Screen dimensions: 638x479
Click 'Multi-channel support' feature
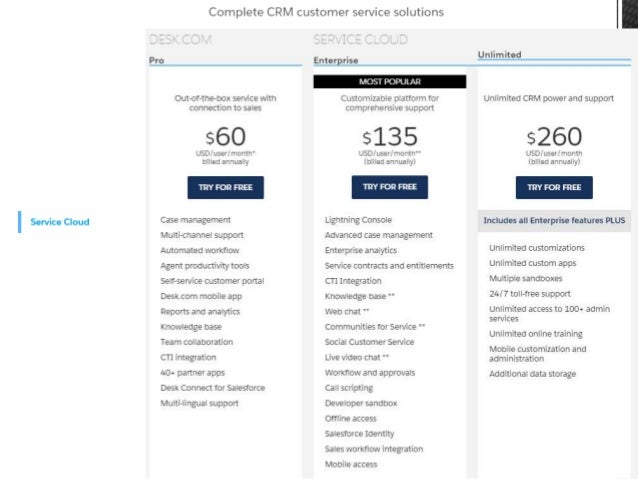point(202,235)
